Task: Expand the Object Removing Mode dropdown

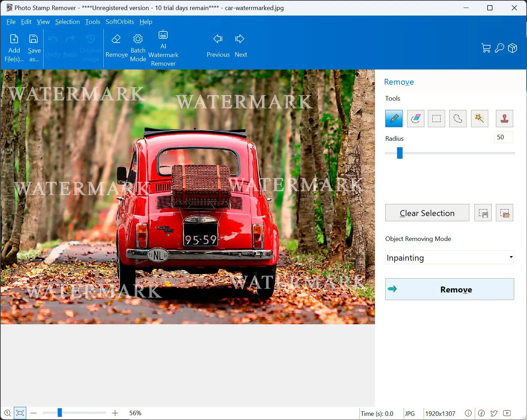Action: [x=450, y=258]
